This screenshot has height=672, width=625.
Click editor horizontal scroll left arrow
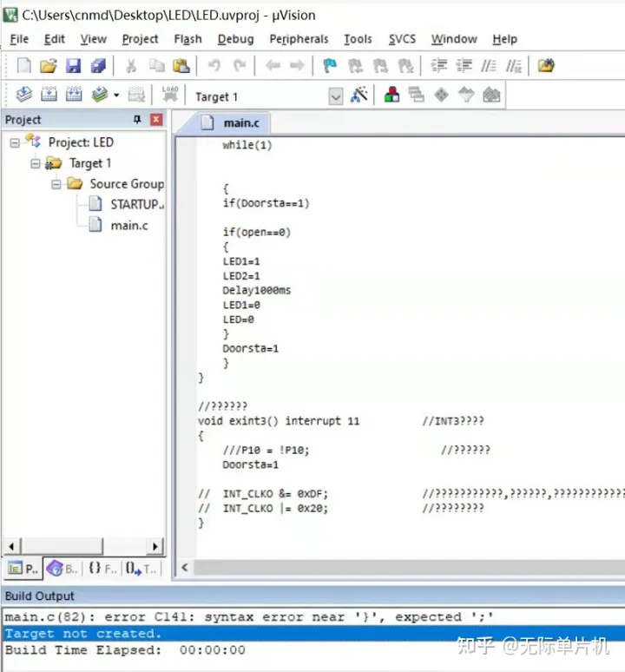point(185,568)
